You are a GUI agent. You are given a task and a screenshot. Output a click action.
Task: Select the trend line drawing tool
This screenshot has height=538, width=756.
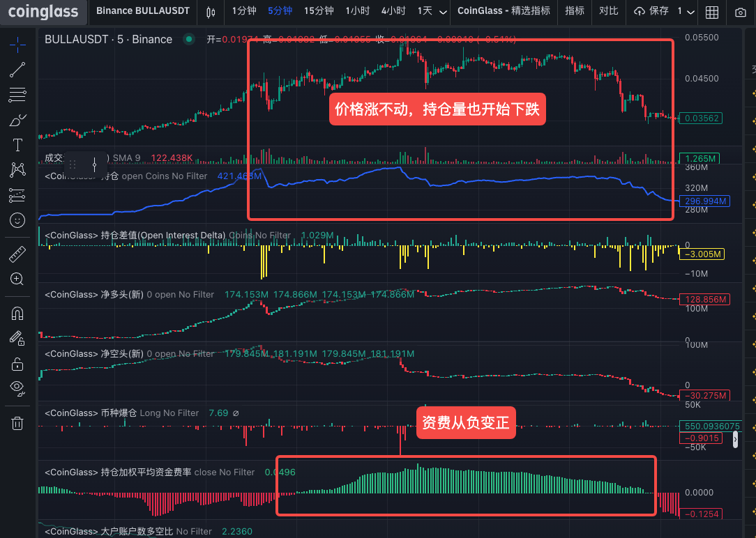(x=17, y=70)
